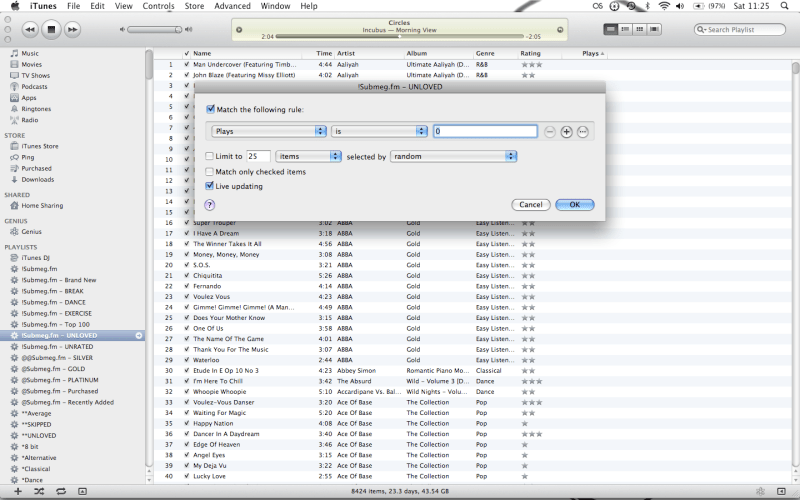This screenshot has width=800, height=500.
Task: Uncheck Match the following rule
Action: coord(210,109)
